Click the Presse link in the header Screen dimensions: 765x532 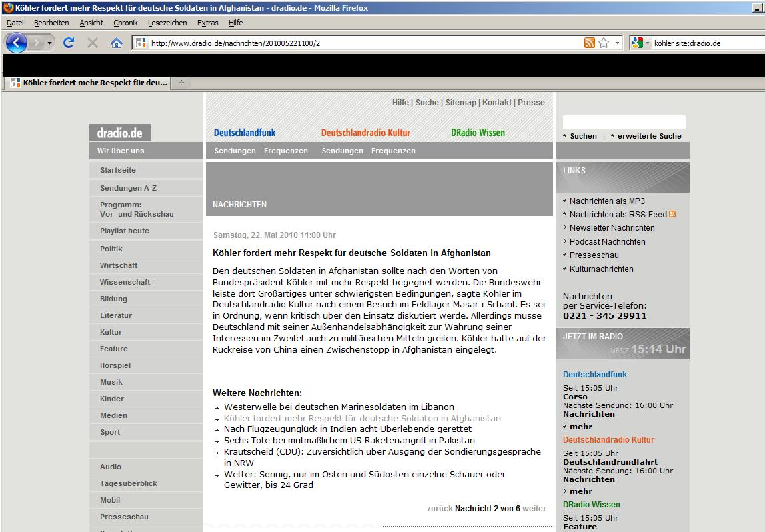click(x=531, y=103)
